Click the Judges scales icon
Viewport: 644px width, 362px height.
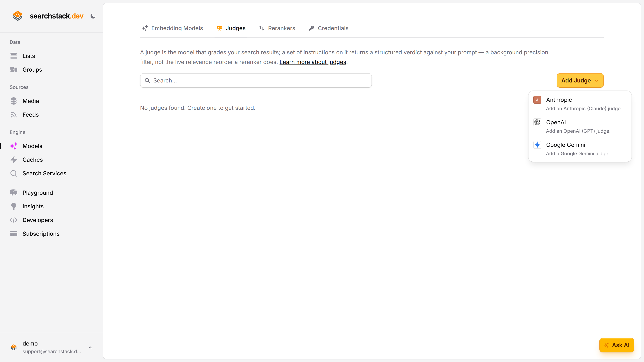click(x=219, y=28)
